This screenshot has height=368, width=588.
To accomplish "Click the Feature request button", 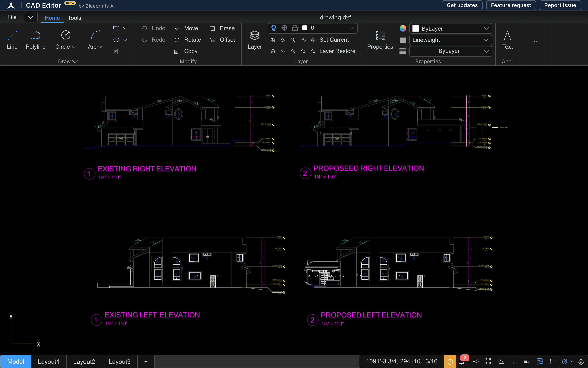I will (511, 5).
